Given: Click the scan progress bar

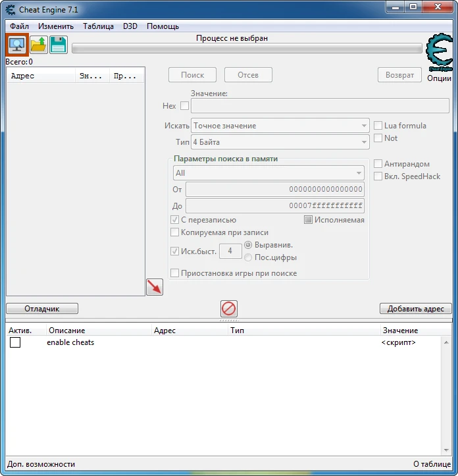Looking at the screenshot, I should (247, 48).
